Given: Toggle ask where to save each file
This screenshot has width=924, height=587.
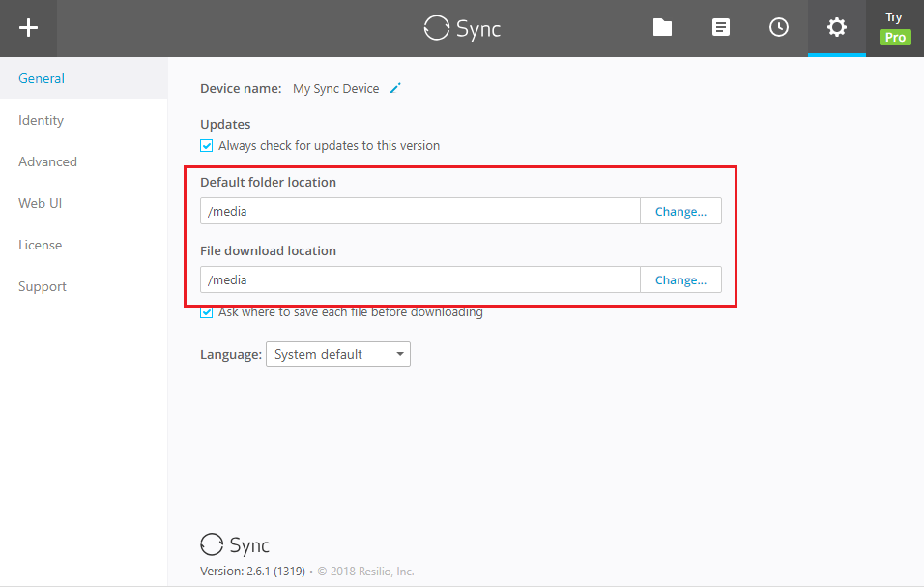Looking at the screenshot, I should point(207,312).
